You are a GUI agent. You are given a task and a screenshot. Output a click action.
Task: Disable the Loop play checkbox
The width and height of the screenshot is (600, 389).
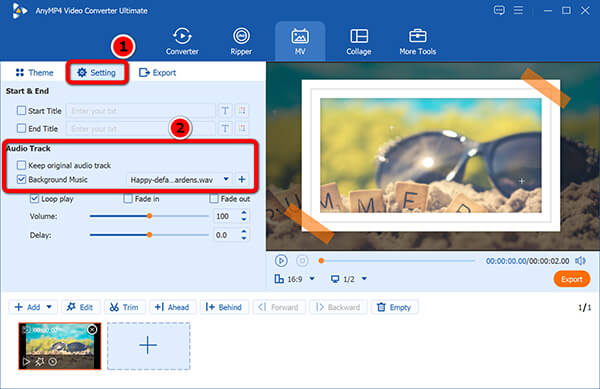(x=34, y=199)
